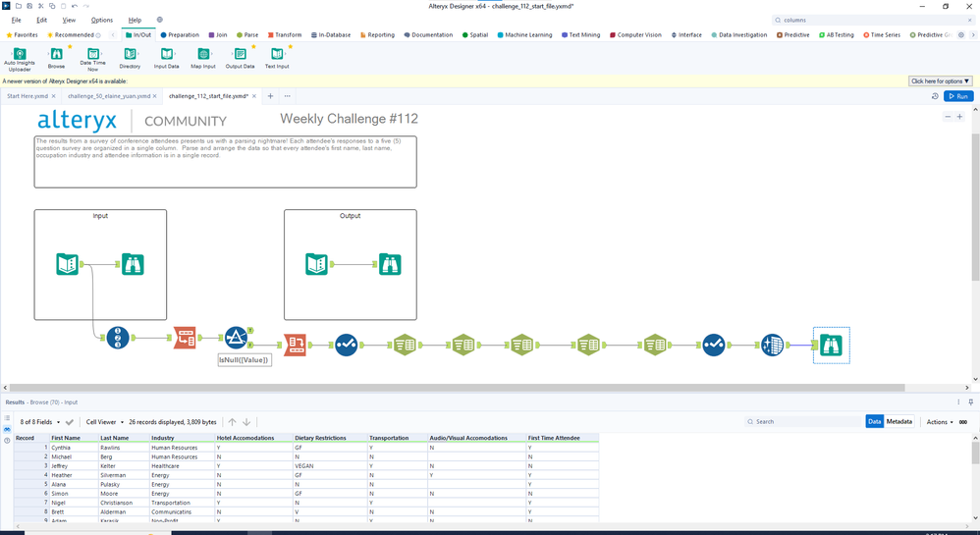Select the Silverman last name cell
The height and width of the screenshot is (535, 980).
coord(124,475)
